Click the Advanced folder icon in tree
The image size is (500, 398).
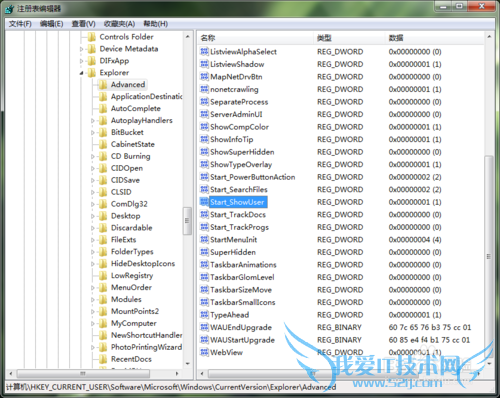click(x=103, y=85)
